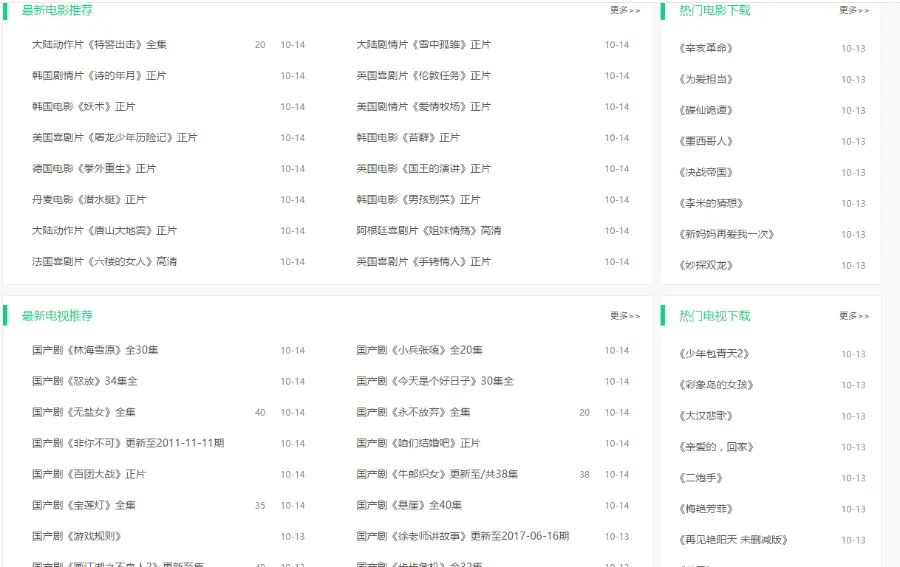
Task: Open 《亲爱的，回家》 in hot TV downloads
Action: [x=716, y=446]
